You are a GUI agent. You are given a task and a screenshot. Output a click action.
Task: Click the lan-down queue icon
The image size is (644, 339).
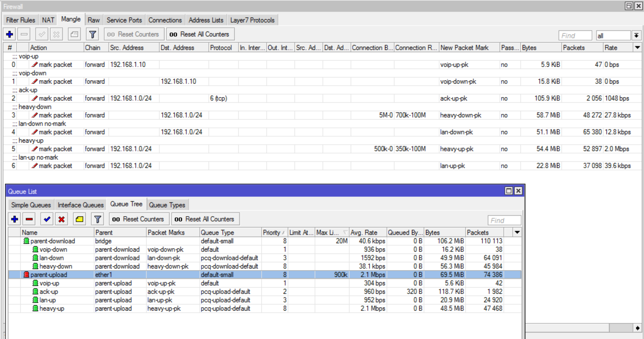35,258
